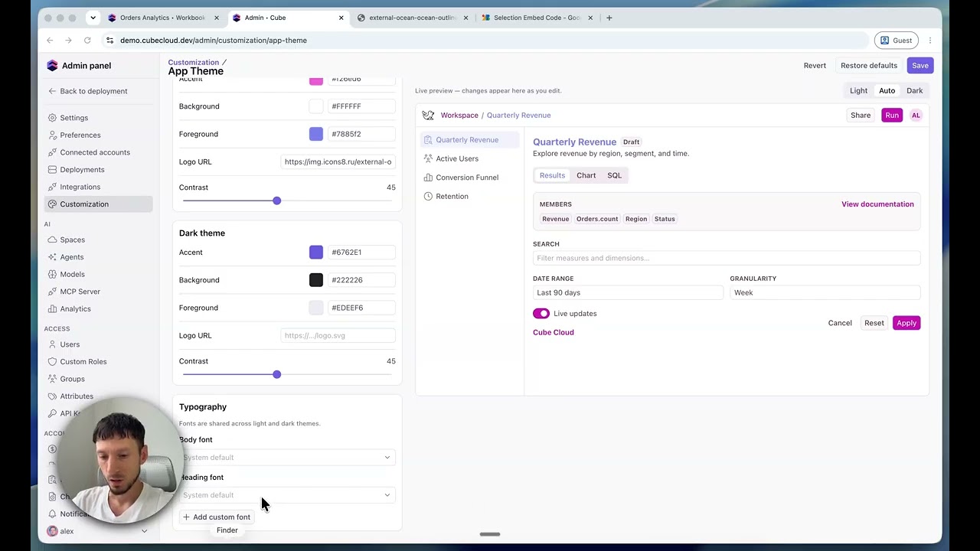
Task: Switch to the Results tab
Action: point(552,175)
